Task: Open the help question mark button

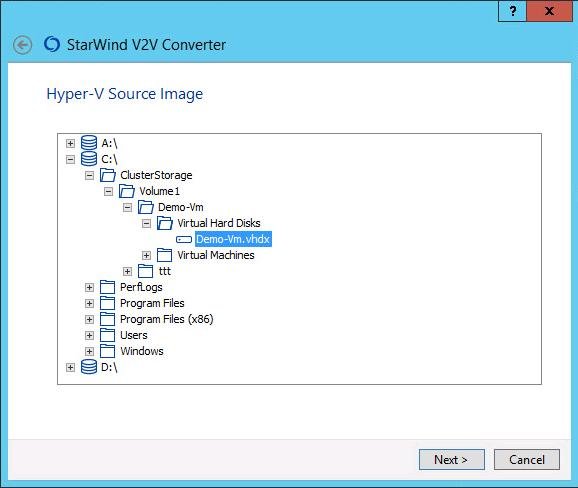Action: [512, 11]
